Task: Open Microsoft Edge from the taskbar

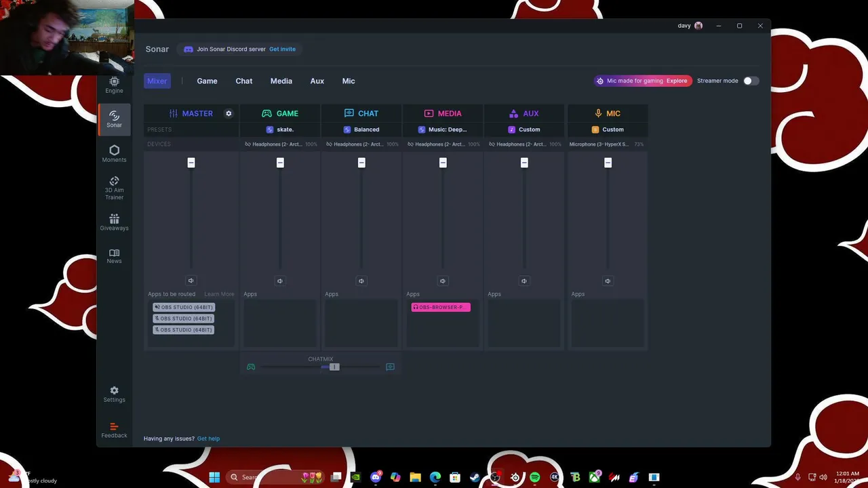Action: 435,477
